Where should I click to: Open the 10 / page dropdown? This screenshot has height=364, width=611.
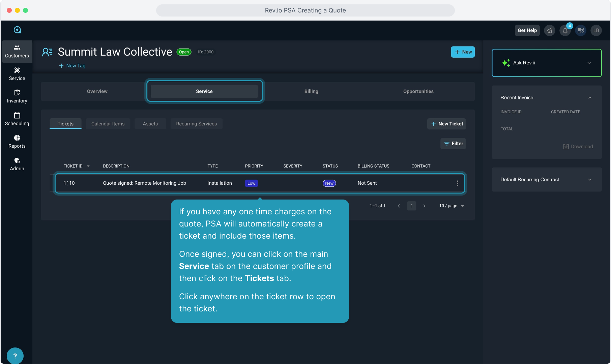coord(452,206)
